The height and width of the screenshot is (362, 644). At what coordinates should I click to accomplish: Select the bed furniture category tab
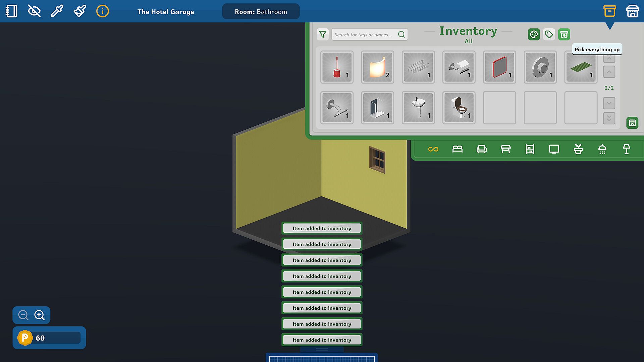[457, 149]
